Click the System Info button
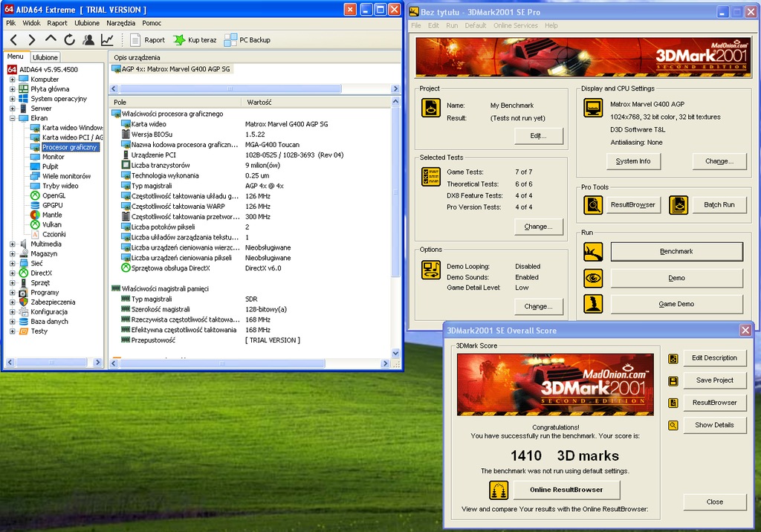 tap(633, 161)
